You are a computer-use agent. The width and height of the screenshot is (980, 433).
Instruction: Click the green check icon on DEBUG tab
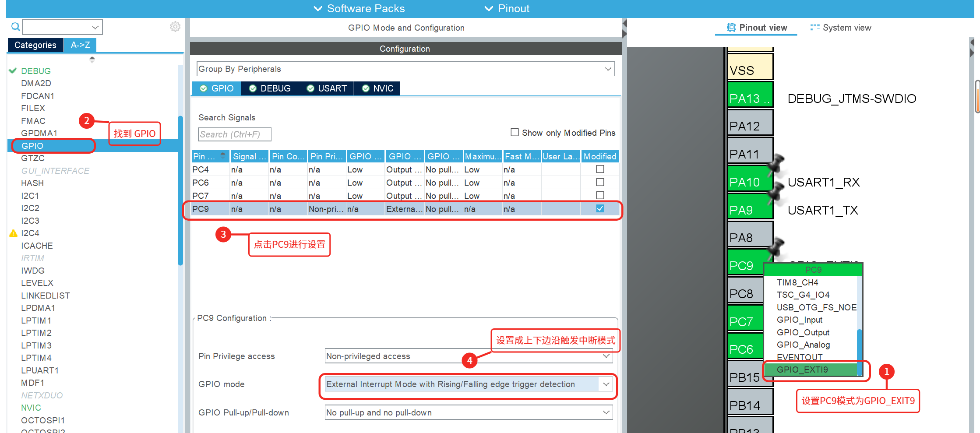coord(253,88)
